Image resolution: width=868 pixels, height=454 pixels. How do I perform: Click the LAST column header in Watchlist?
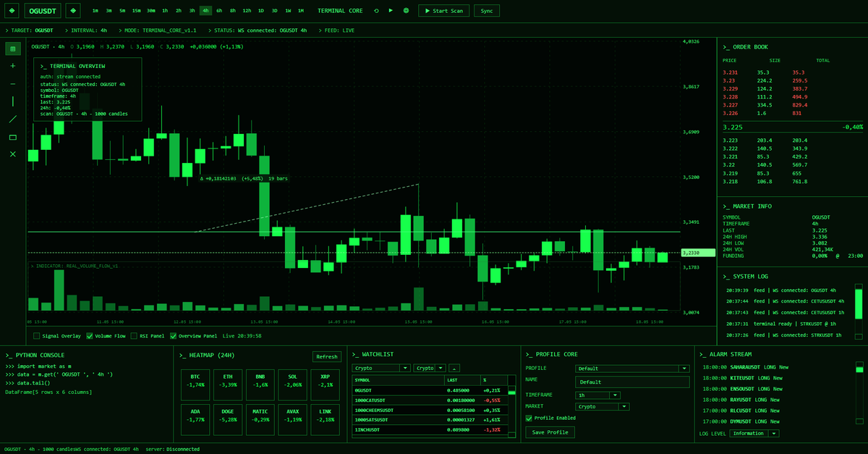coord(462,379)
